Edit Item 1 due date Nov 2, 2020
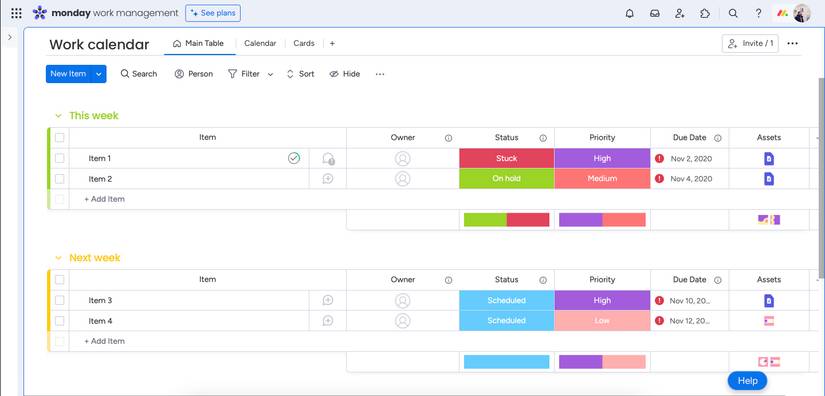 (691, 158)
